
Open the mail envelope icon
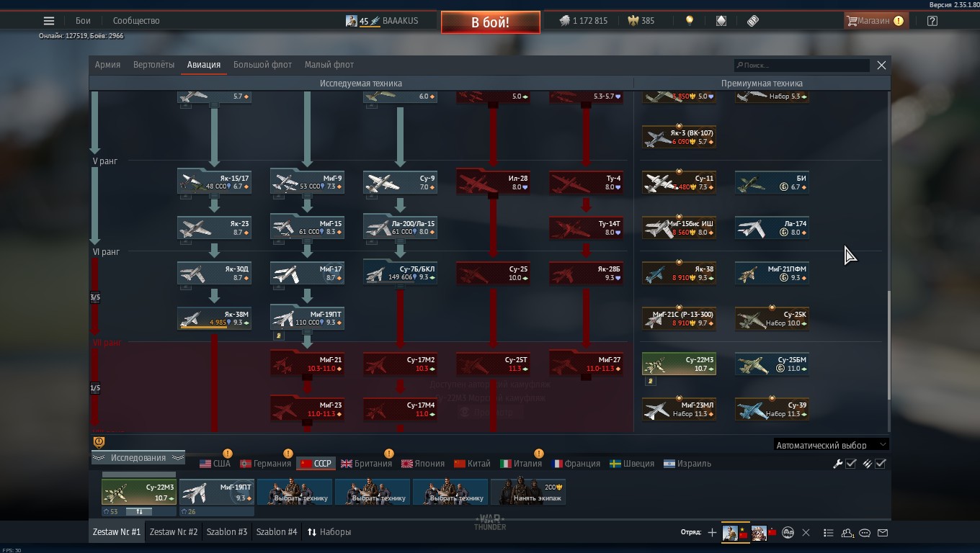pos(883,533)
